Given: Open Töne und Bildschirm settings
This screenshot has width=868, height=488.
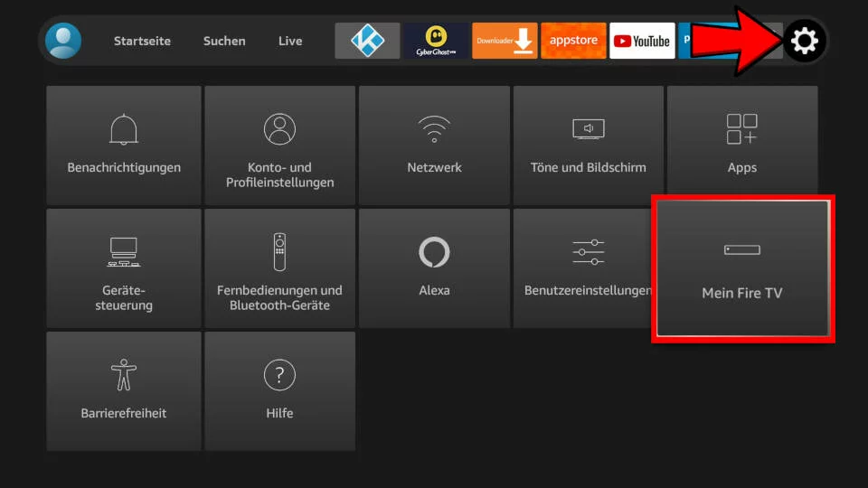Looking at the screenshot, I should [x=589, y=145].
